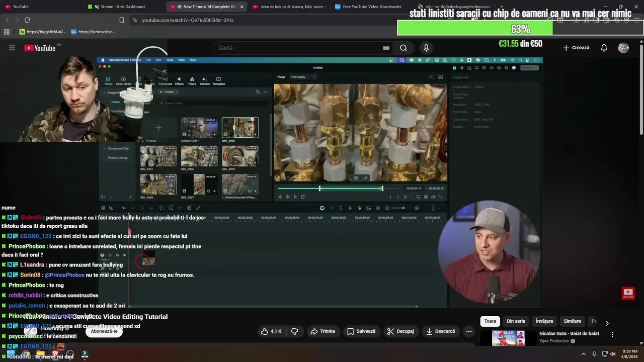This screenshot has height=362, width=644.
Task: Show next chips with the right chevron
Action: coord(607,323)
